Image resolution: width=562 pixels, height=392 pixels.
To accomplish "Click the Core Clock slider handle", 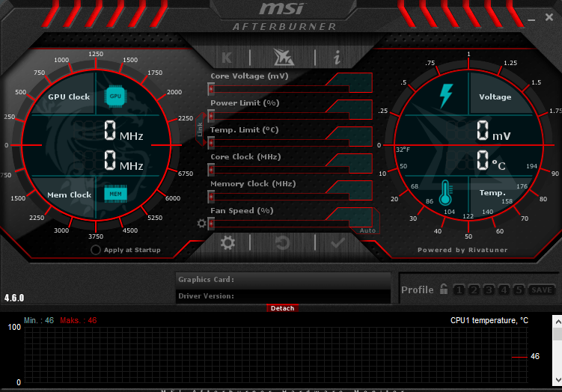I will [x=211, y=170].
